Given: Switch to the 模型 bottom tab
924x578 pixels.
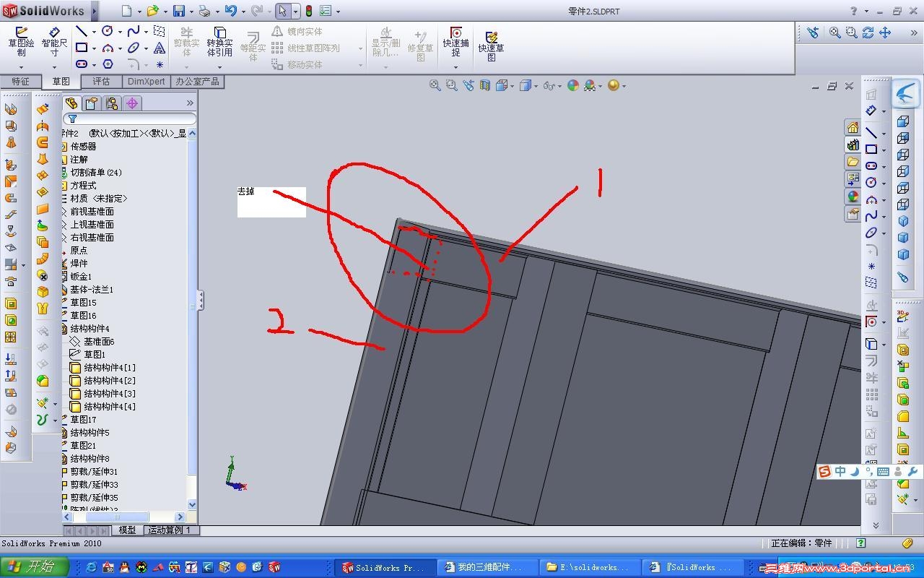Looking at the screenshot, I should (x=127, y=530).
